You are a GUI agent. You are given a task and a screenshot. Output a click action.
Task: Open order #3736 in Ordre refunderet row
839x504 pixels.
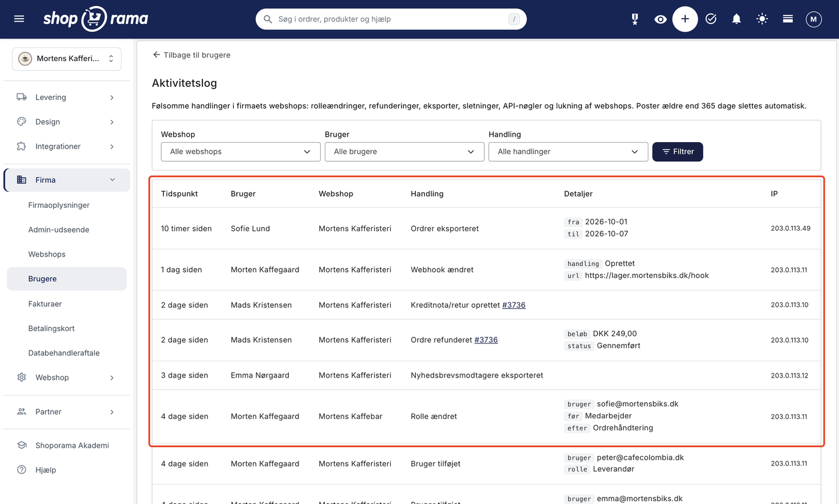coord(486,340)
